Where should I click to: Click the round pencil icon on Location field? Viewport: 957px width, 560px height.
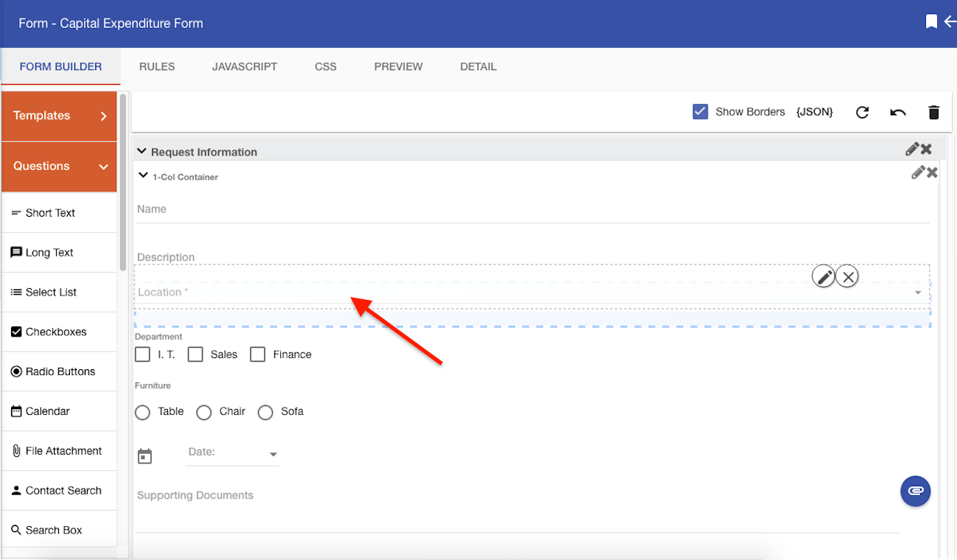pos(824,277)
